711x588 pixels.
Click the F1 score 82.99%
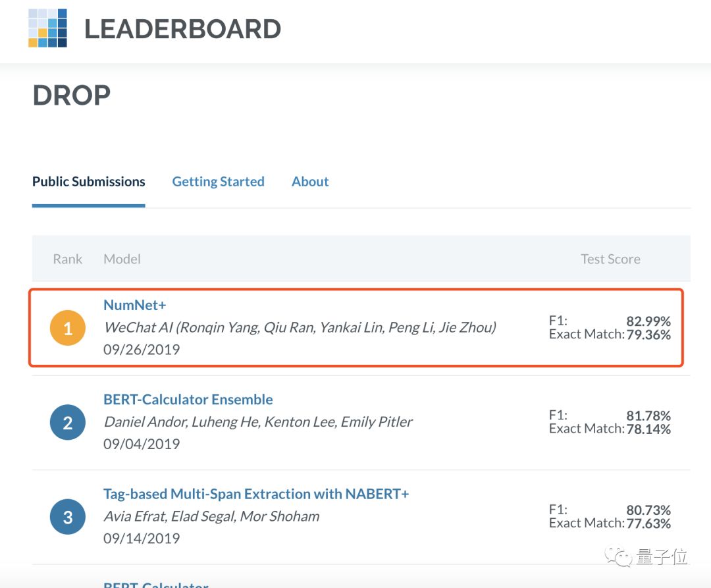click(648, 321)
